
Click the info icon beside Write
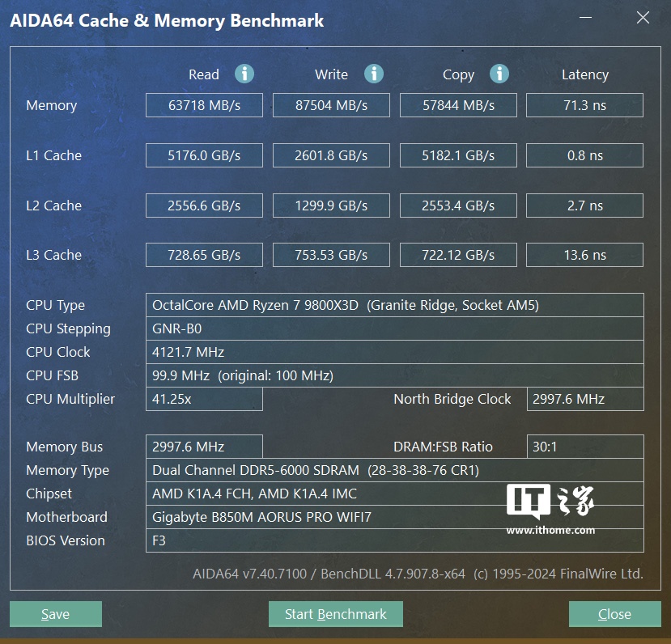[373, 74]
